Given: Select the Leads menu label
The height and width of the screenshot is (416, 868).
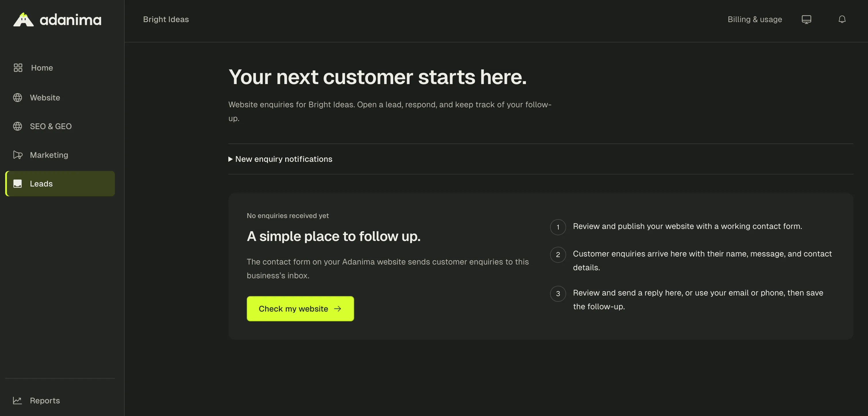Looking at the screenshot, I should (41, 183).
